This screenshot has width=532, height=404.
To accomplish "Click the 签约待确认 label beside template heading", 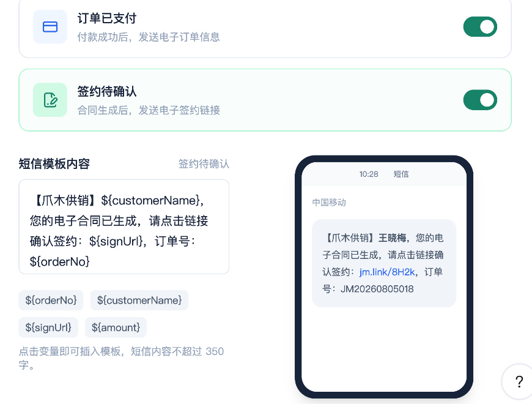I will [x=204, y=163].
